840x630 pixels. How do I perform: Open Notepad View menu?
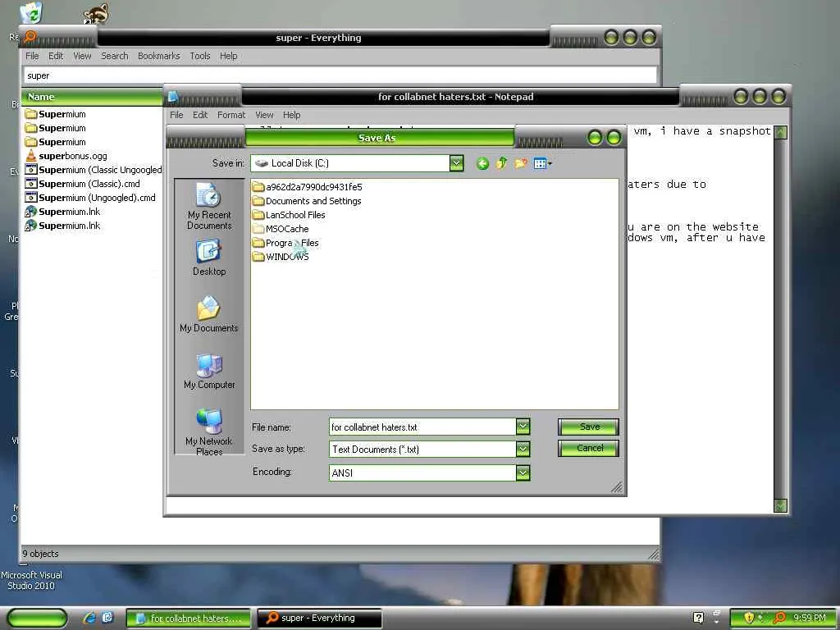[x=264, y=115]
